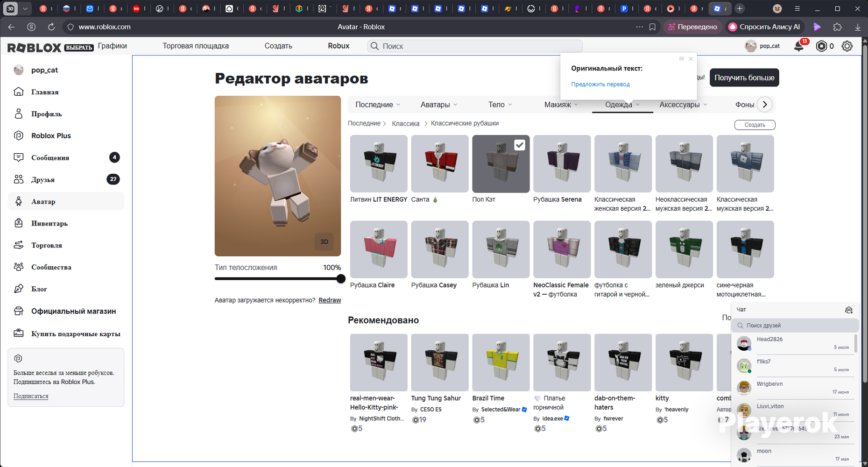
Task: Select the Литвин LIT ENERGY shirt thumbnail
Action: pyautogui.click(x=378, y=164)
